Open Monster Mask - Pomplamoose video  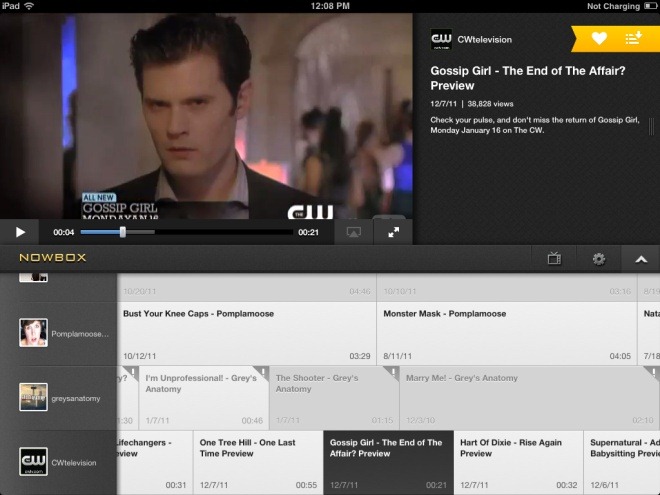[x=507, y=333]
